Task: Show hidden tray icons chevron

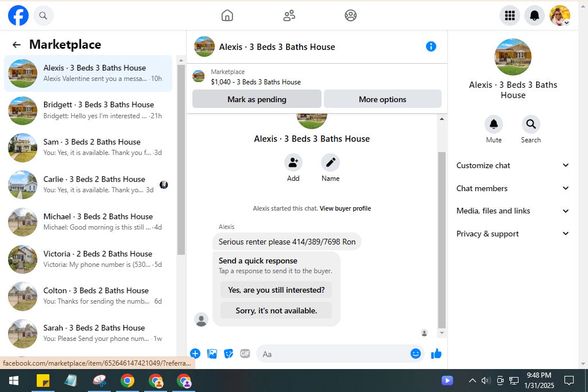Action: pyautogui.click(x=473, y=381)
